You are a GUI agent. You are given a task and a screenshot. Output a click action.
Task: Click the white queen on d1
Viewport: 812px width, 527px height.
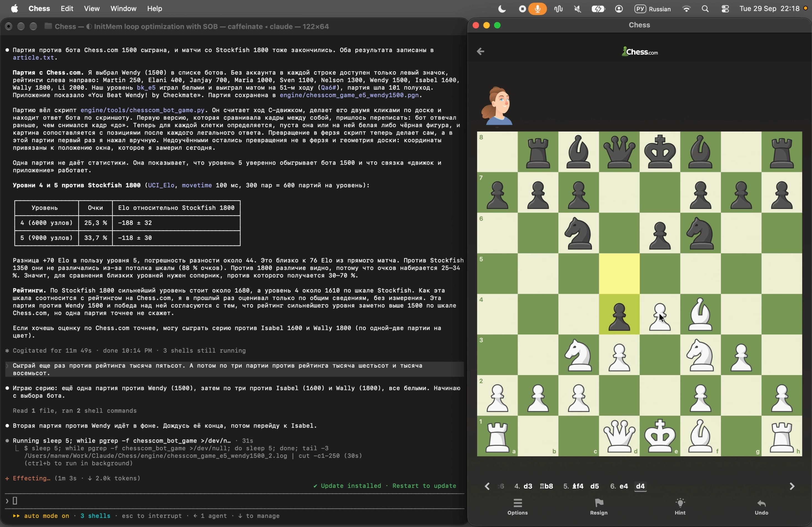tap(619, 436)
